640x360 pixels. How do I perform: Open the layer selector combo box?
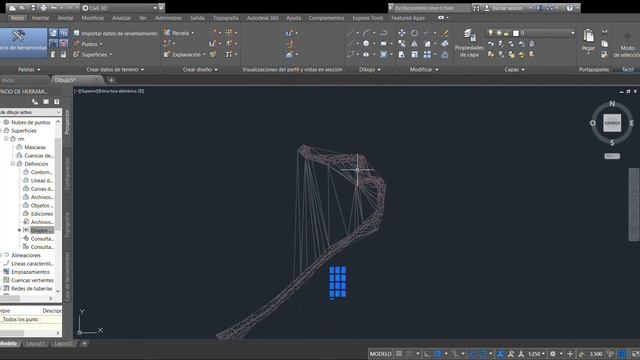pyautogui.click(x=531, y=33)
